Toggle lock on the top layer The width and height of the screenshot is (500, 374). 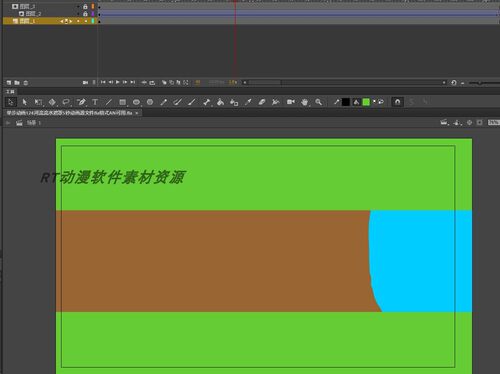(x=85, y=6)
